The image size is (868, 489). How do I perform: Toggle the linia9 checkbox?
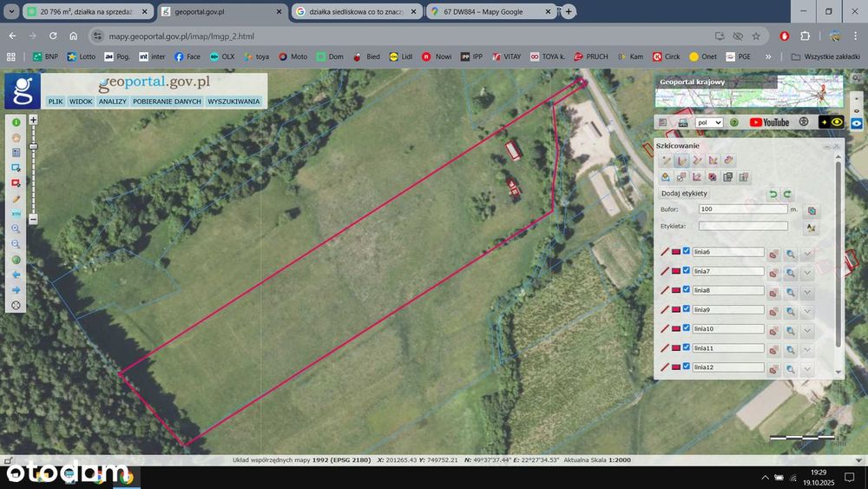(687, 308)
